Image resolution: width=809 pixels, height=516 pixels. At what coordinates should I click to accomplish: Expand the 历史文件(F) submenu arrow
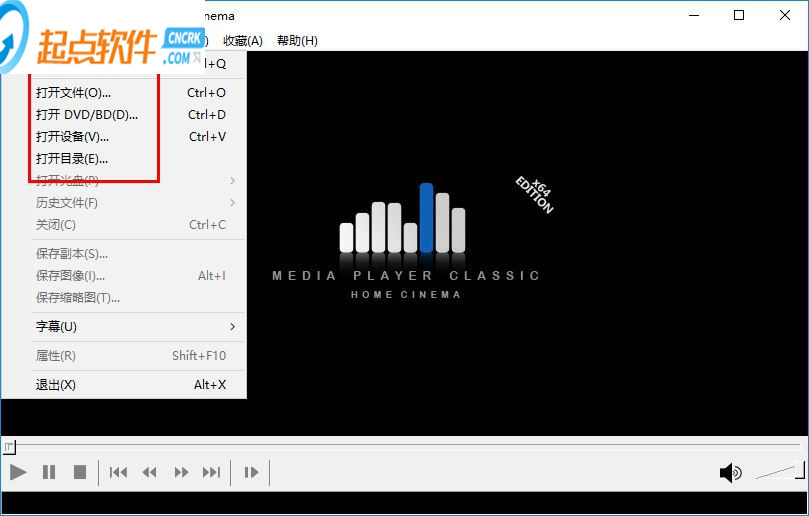pos(233,203)
